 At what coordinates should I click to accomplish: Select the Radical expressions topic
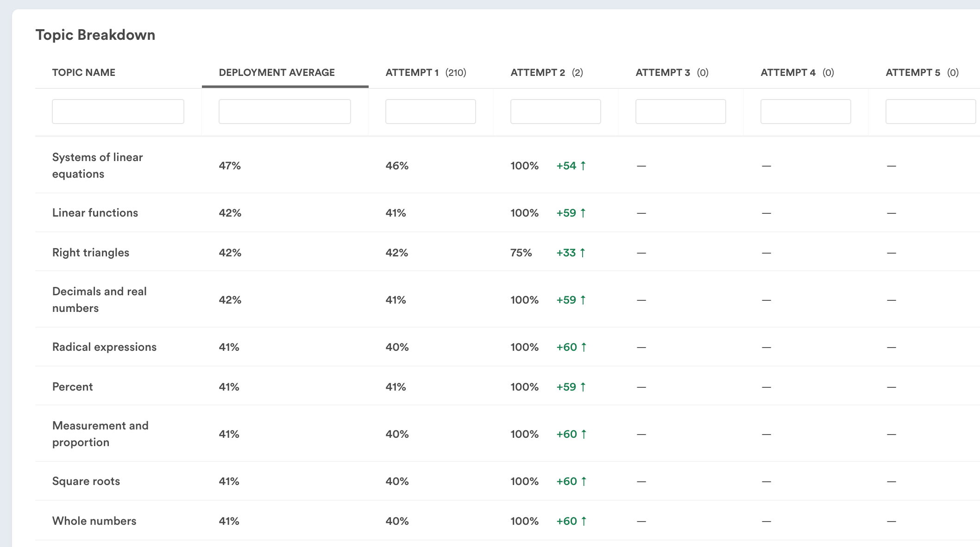click(x=104, y=347)
